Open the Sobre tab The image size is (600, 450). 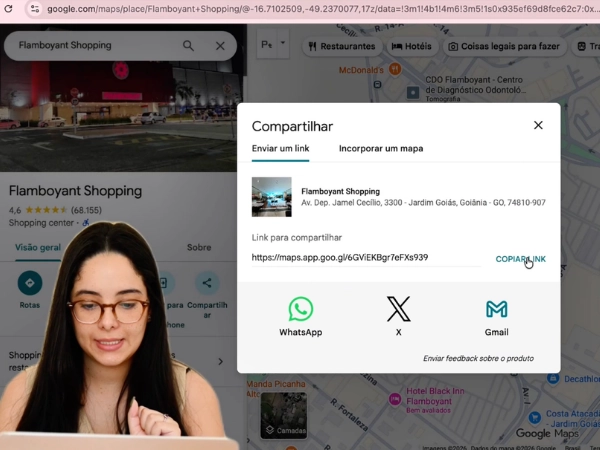click(199, 248)
